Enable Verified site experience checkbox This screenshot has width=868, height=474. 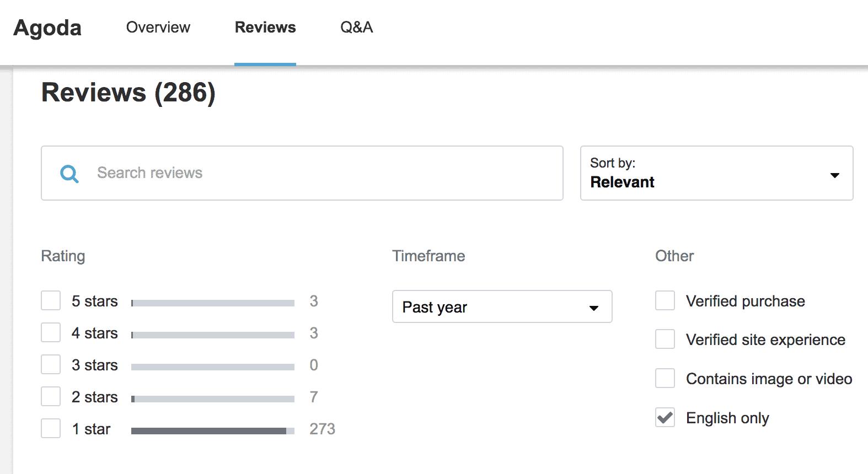tap(665, 340)
